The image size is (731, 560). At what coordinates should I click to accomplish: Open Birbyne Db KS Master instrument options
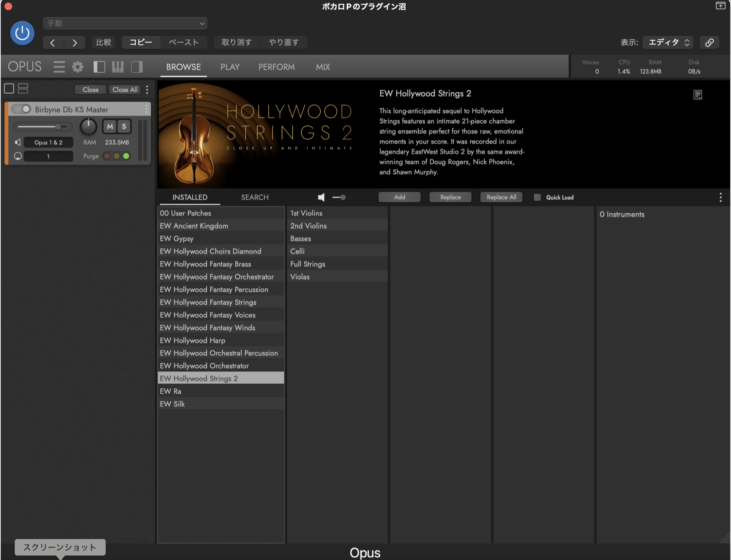point(146,109)
